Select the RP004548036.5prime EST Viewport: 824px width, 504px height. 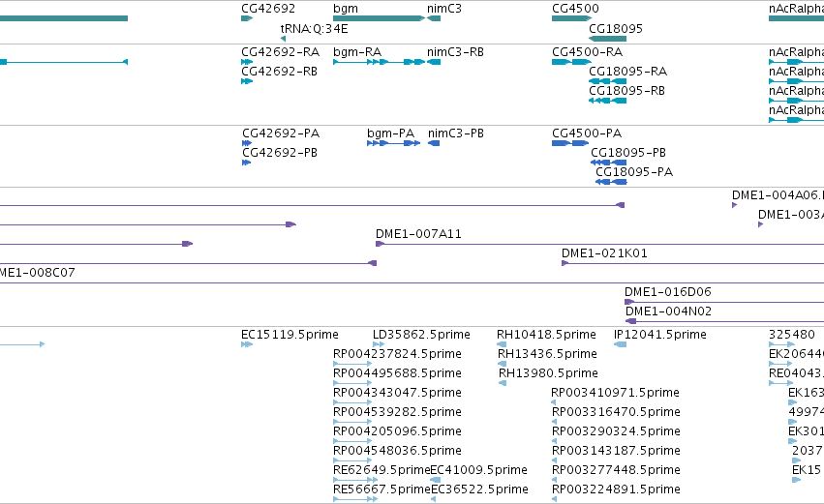(x=352, y=460)
